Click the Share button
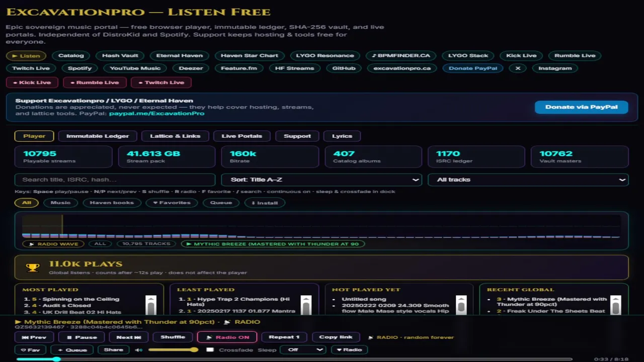This screenshot has height=362, width=644. tap(114, 350)
